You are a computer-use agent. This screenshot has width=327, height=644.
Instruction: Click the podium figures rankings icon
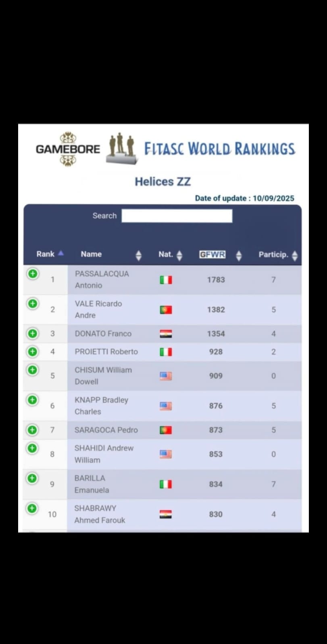pos(122,148)
